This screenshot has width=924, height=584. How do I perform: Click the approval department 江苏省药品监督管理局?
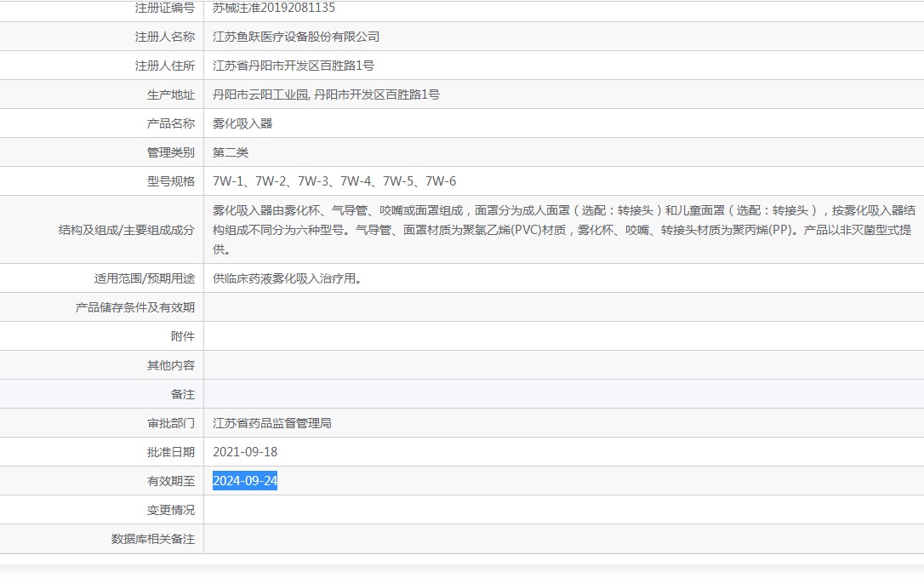[x=272, y=422]
